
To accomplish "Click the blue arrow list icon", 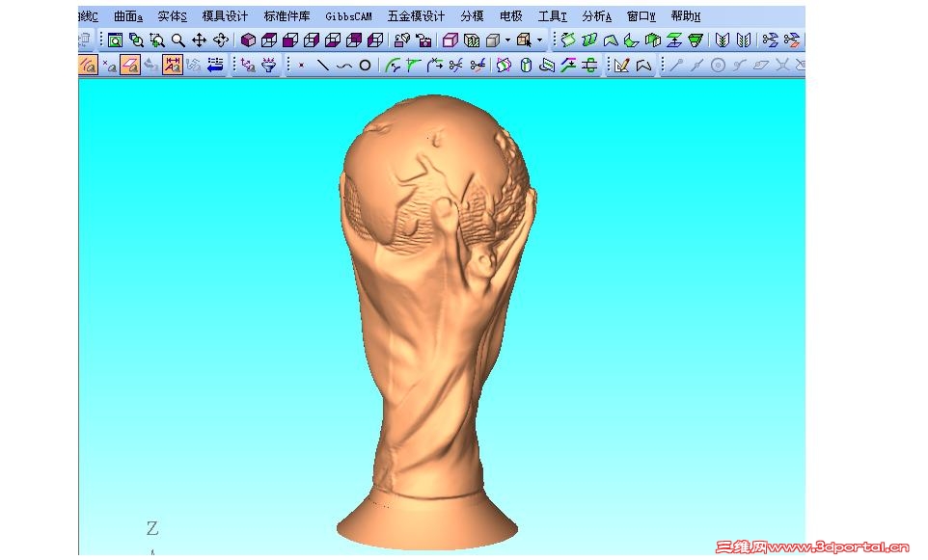I will click(215, 65).
